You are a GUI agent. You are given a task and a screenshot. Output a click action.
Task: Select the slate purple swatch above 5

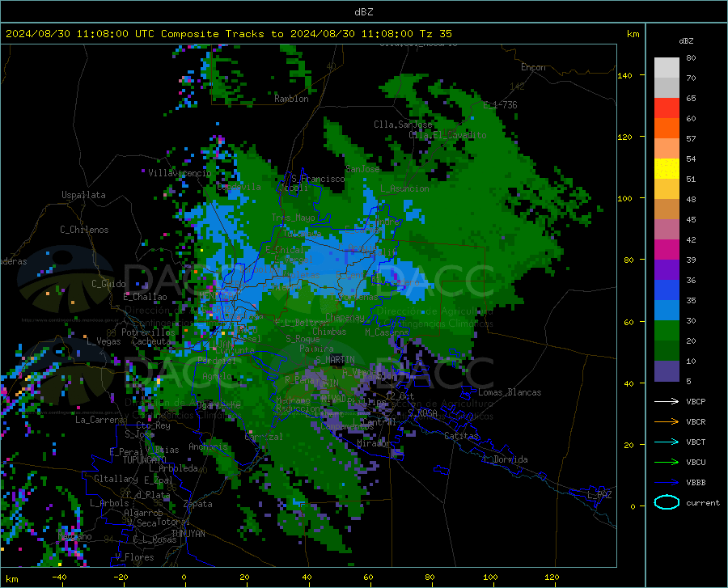click(667, 371)
